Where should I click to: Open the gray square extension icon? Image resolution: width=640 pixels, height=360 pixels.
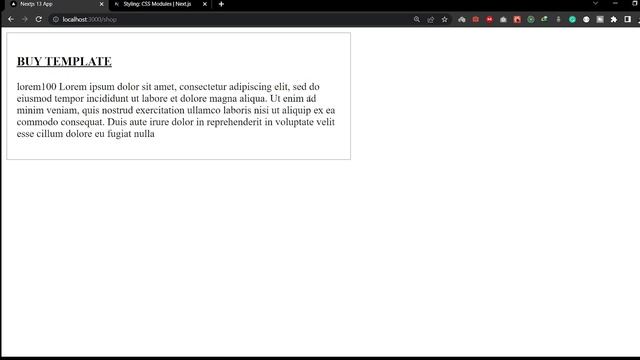tap(600, 19)
